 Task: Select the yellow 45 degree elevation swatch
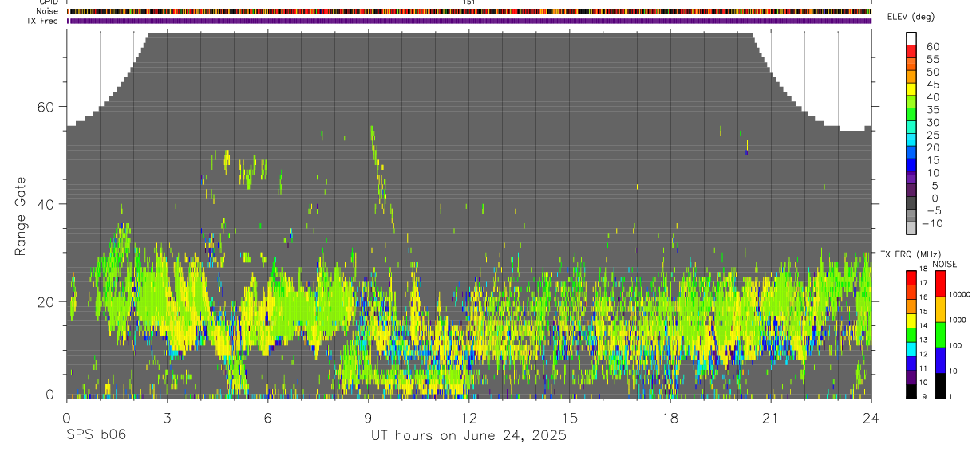coord(912,89)
